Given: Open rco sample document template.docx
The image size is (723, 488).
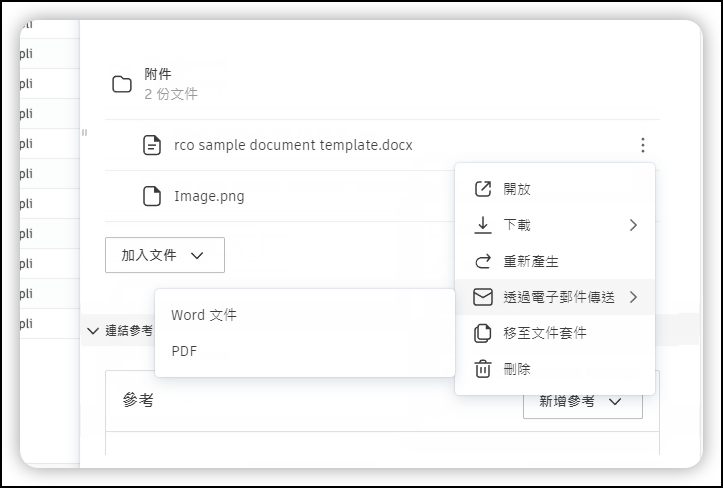Looking at the screenshot, I should click(293, 145).
